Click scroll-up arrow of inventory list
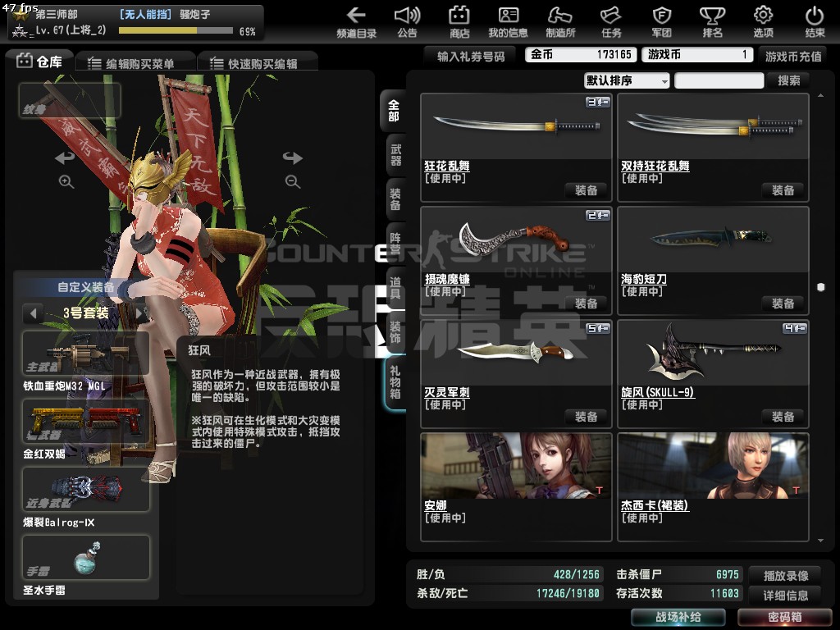 pos(820,95)
